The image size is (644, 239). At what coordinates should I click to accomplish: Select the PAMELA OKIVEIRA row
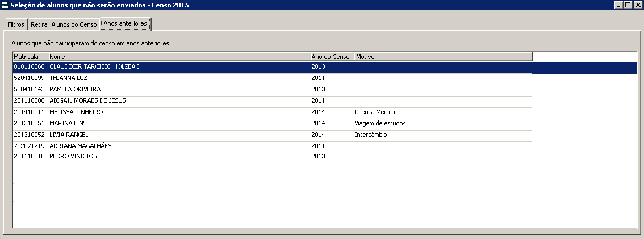click(75, 89)
